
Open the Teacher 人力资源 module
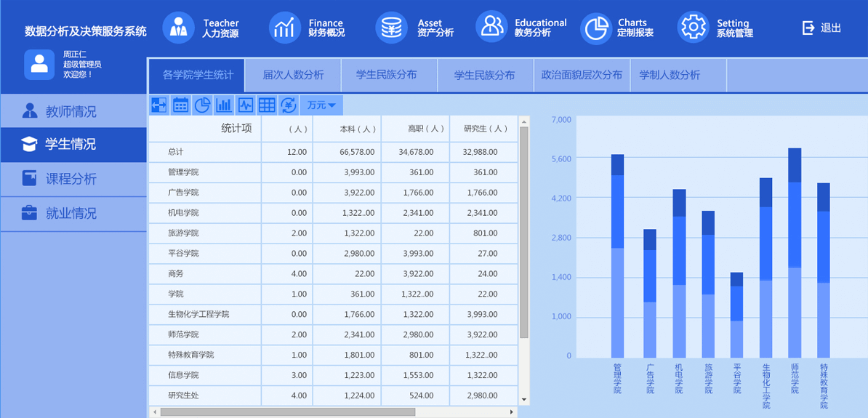click(201, 28)
